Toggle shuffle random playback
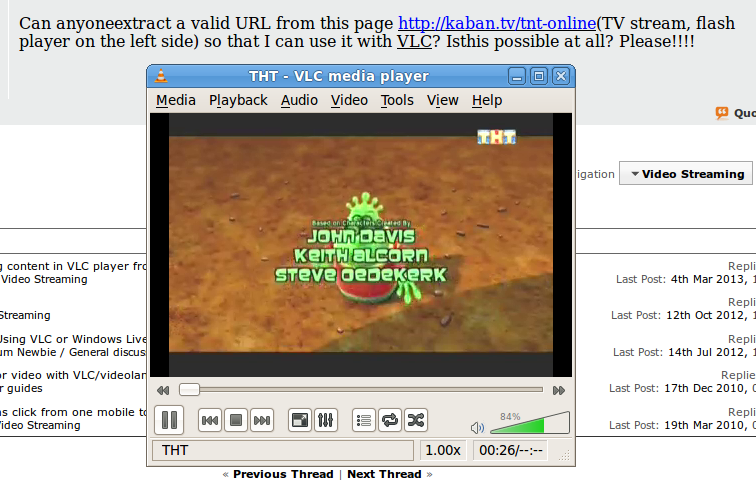 [x=416, y=420]
